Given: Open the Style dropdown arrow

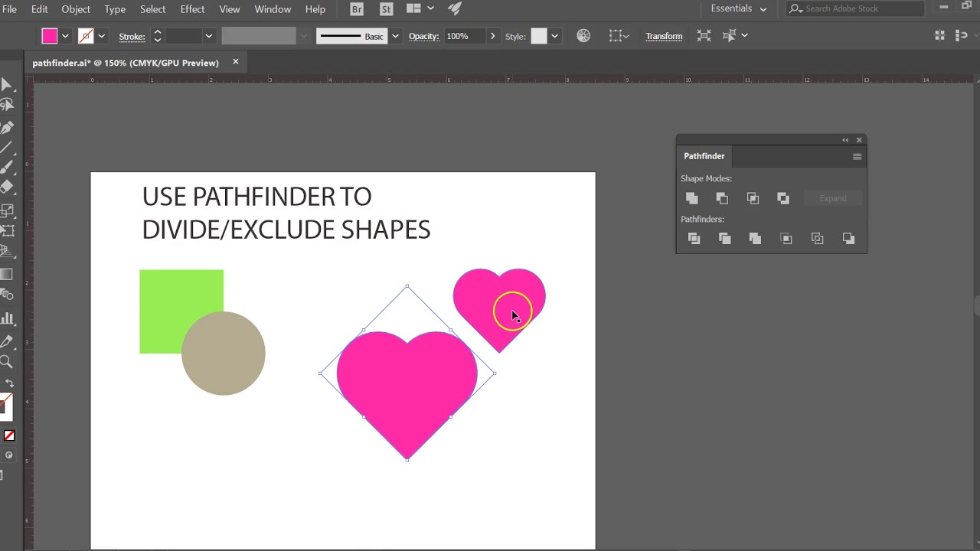Looking at the screenshot, I should point(554,36).
